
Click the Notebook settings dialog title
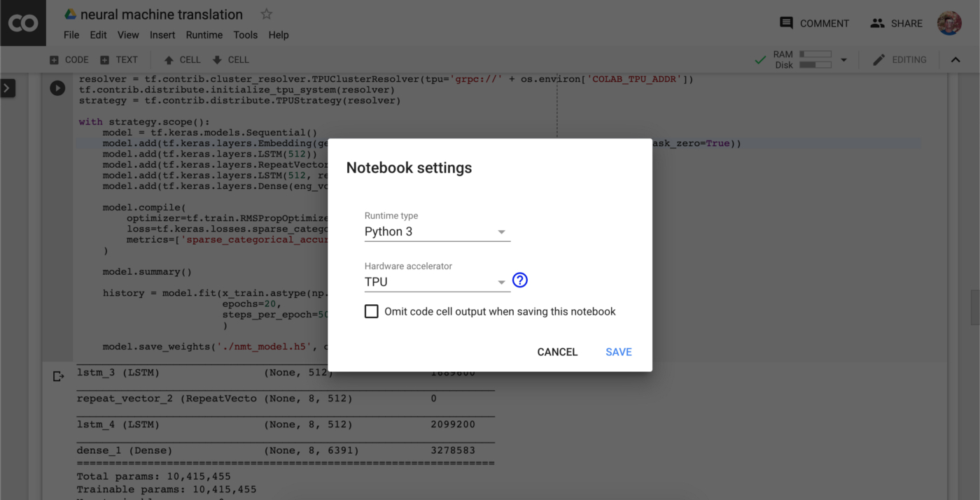click(409, 168)
